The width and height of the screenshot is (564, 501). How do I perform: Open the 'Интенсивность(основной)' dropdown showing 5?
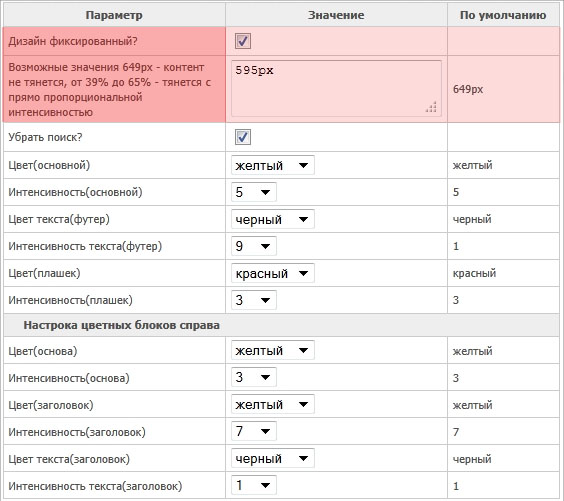pyautogui.click(x=254, y=192)
